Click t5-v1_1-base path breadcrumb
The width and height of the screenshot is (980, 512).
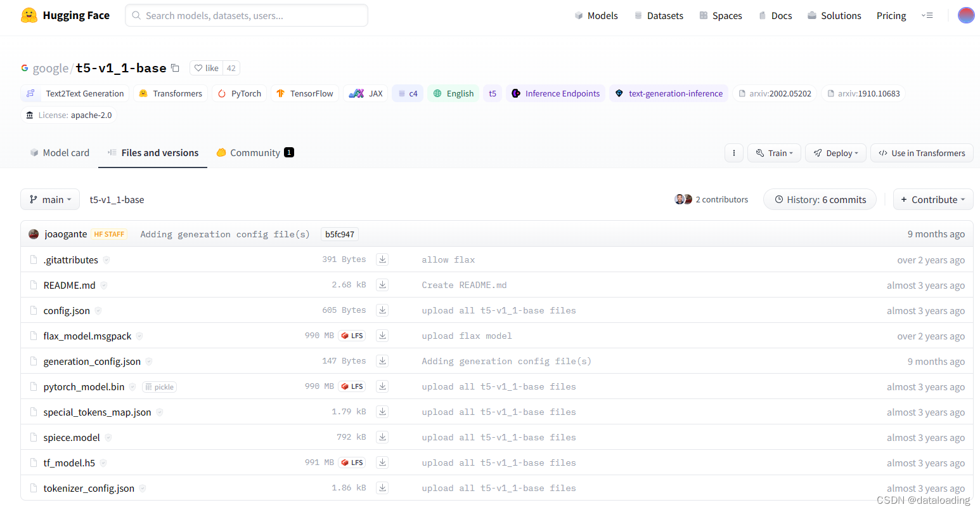(117, 199)
